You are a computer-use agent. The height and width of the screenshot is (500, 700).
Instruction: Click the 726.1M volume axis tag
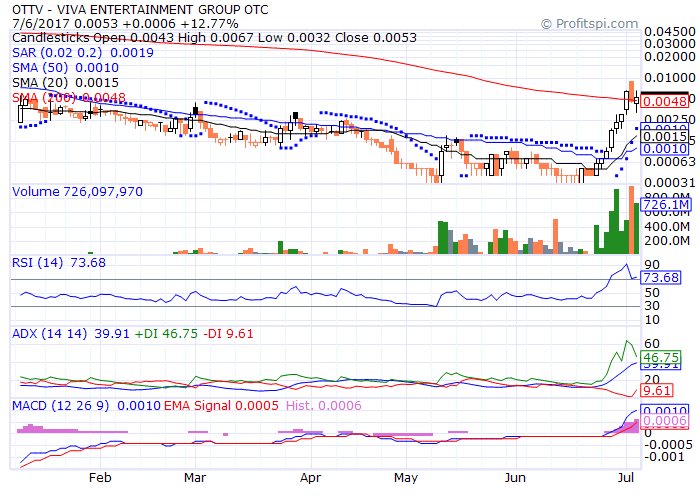click(665, 204)
